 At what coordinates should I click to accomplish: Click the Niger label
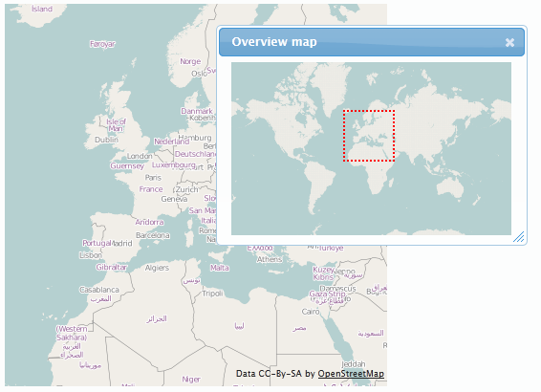click(191, 380)
